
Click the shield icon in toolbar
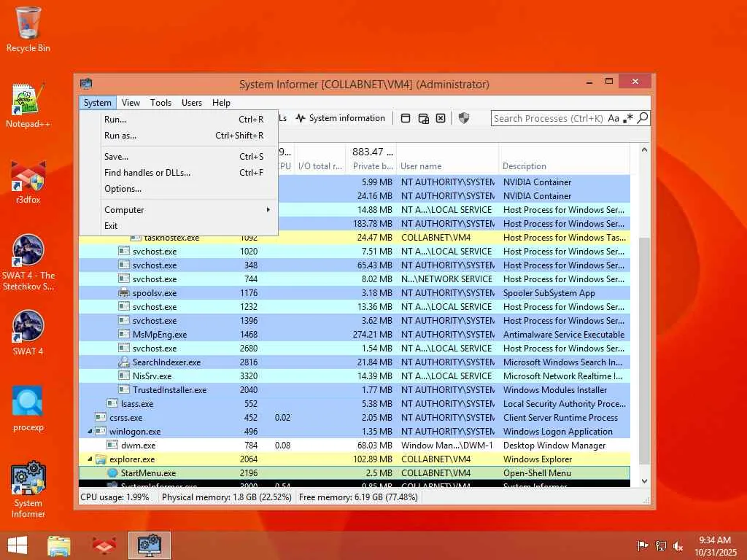(x=463, y=118)
